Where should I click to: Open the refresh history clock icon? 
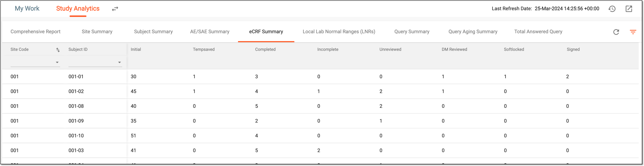[612, 9]
